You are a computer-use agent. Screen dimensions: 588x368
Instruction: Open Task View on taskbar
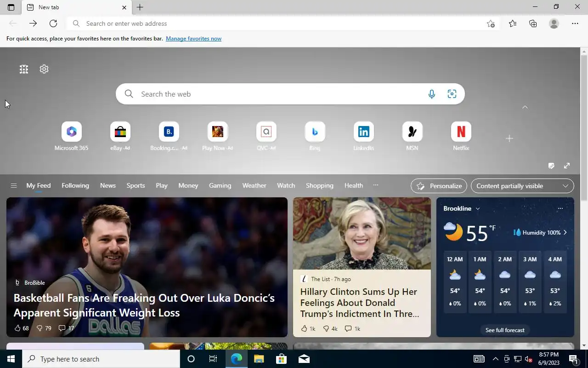[x=213, y=359]
